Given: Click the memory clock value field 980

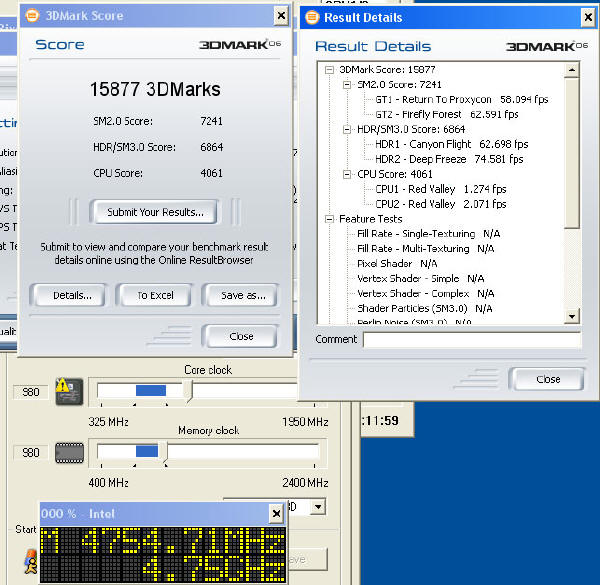Looking at the screenshot, I should pyautogui.click(x=31, y=453).
